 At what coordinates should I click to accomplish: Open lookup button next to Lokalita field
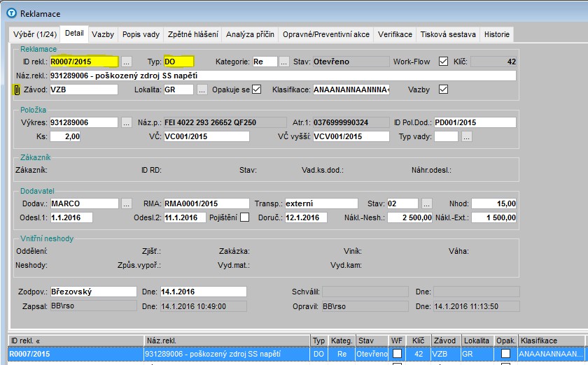[202, 90]
